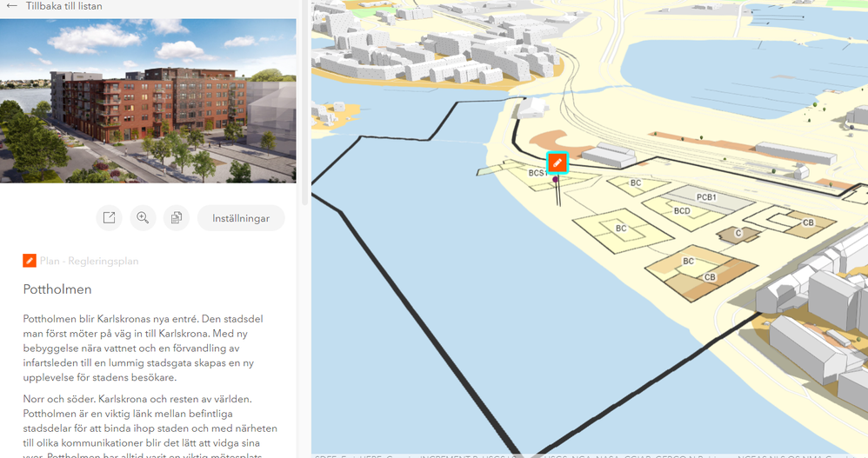Screen dimensions: 868x458
Task: Click the BC label in the yellow waterfront block
Action: tap(621, 228)
